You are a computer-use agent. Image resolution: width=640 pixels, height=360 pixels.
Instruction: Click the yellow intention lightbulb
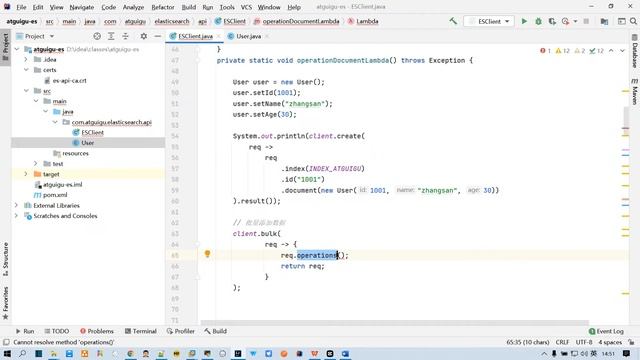tap(207, 254)
